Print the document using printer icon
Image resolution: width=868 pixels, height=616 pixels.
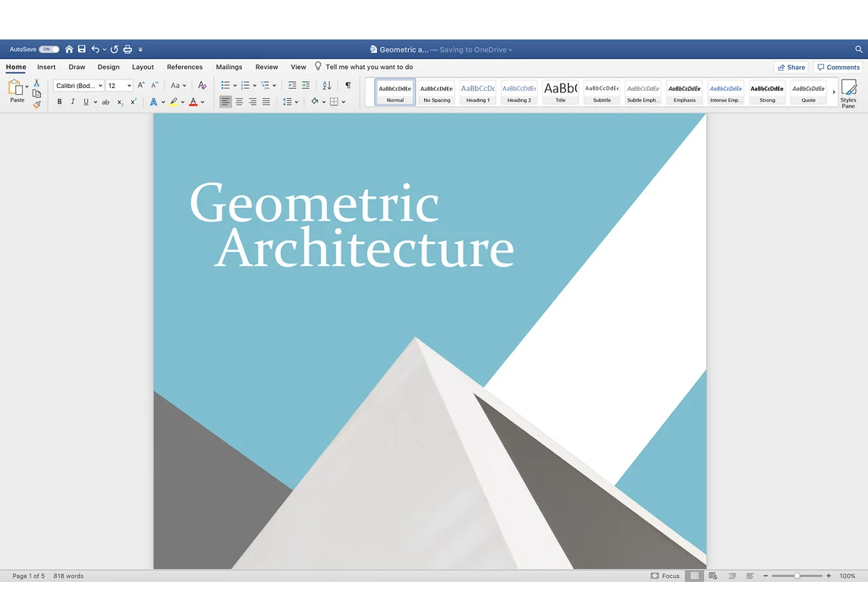click(128, 49)
